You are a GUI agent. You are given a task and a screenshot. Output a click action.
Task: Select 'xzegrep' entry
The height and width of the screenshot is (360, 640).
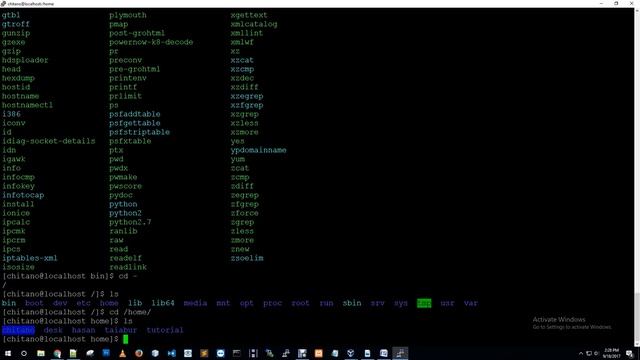[247, 96]
